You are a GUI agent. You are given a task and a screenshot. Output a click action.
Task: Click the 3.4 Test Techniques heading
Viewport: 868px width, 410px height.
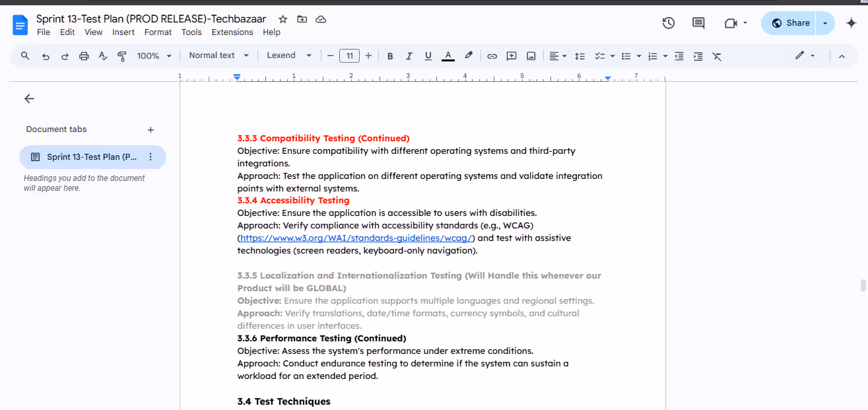[x=284, y=401]
